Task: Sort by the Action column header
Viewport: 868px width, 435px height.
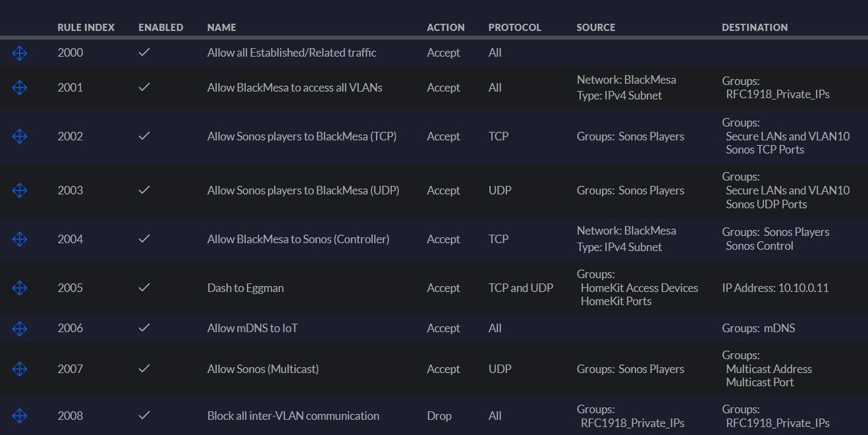Action: 445,28
